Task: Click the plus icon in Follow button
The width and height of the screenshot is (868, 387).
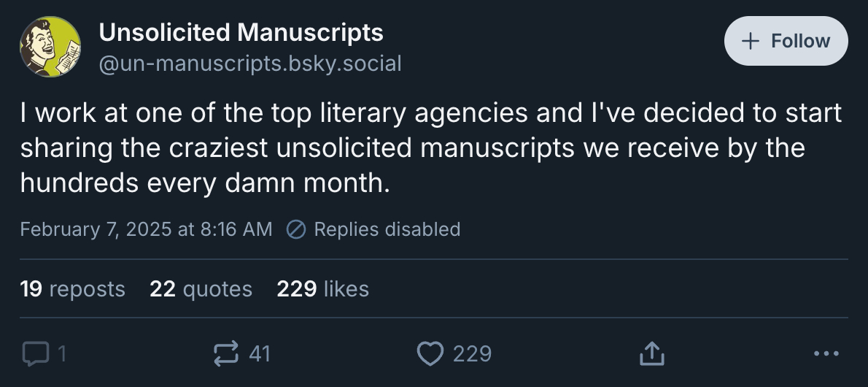Action: point(751,41)
